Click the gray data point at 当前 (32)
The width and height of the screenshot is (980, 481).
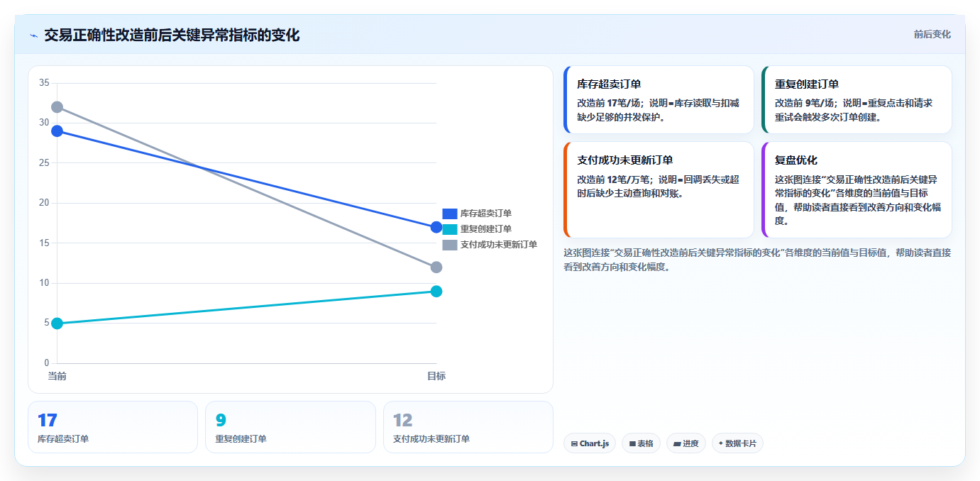[57, 107]
